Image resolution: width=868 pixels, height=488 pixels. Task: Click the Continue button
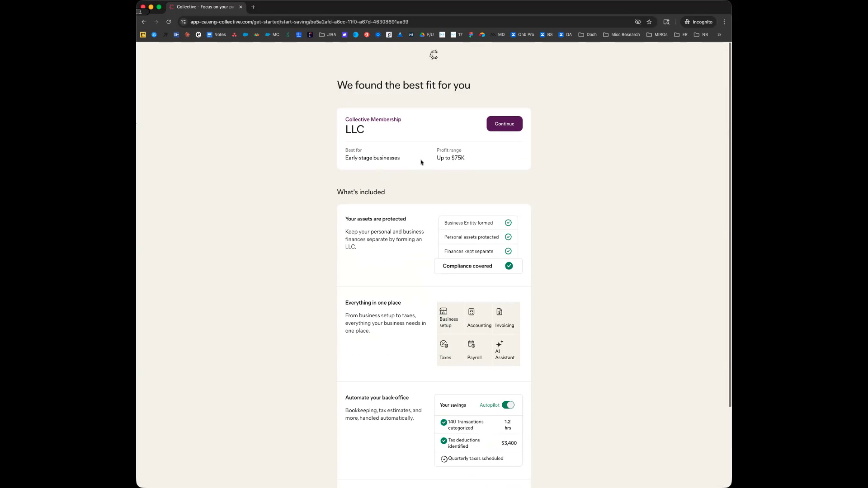504,124
